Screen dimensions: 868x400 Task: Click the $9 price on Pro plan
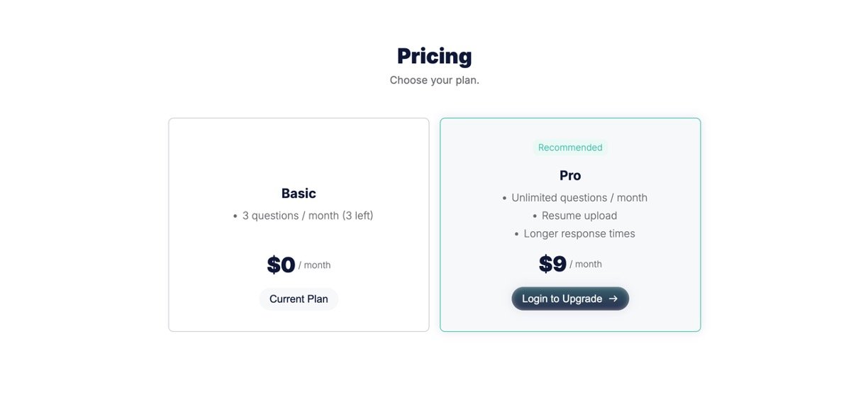point(552,264)
